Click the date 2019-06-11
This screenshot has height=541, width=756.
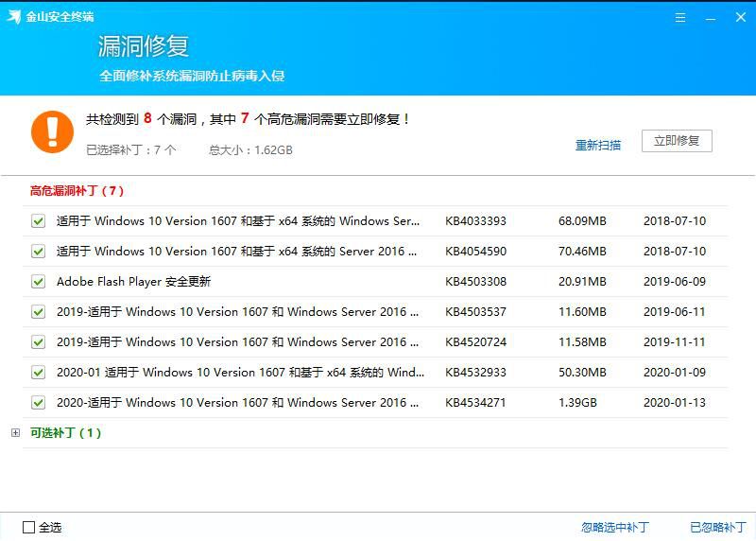675,312
